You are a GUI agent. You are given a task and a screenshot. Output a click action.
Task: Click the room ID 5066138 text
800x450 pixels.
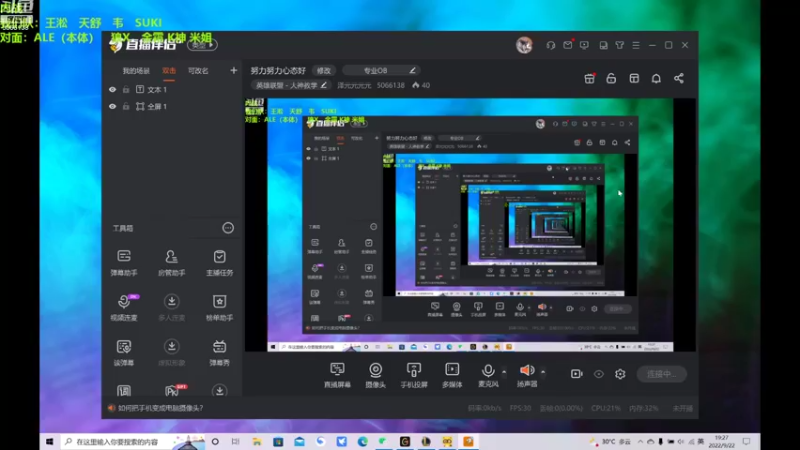coord(390,85)
